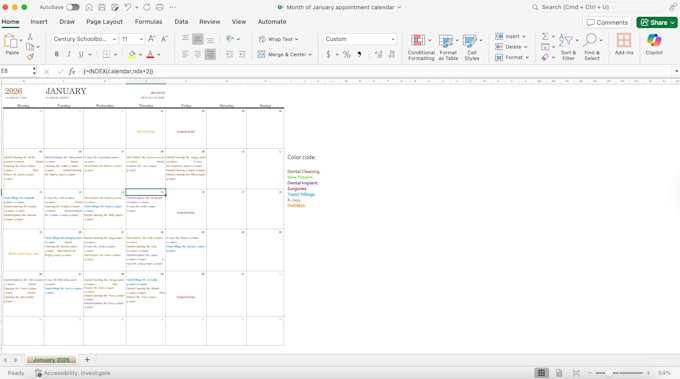Screen dimensions: 680x379
Task: Open the Undo history dropdown arrow
Action: pyautogui.click(x=137, y=7)
